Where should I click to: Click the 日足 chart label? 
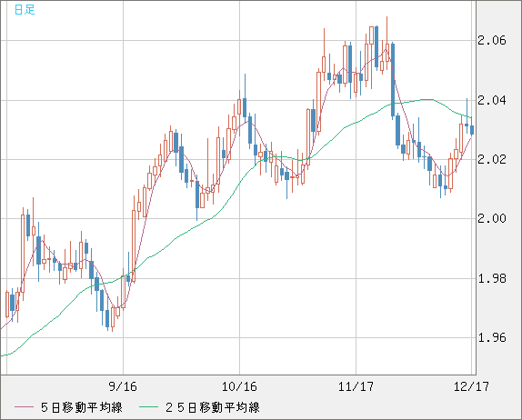point(25,9)
